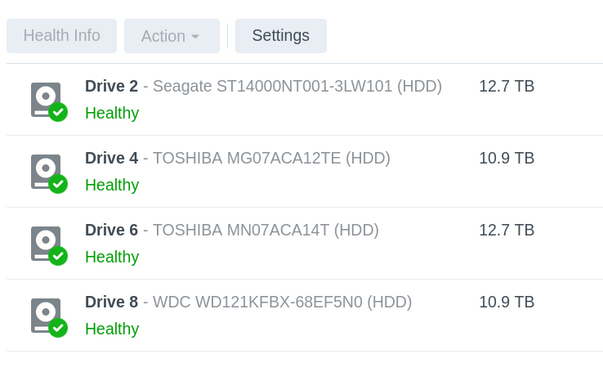Viewport: 603px width, 381px height.
Task: Open drive Settings
Action: pos(281,36)
